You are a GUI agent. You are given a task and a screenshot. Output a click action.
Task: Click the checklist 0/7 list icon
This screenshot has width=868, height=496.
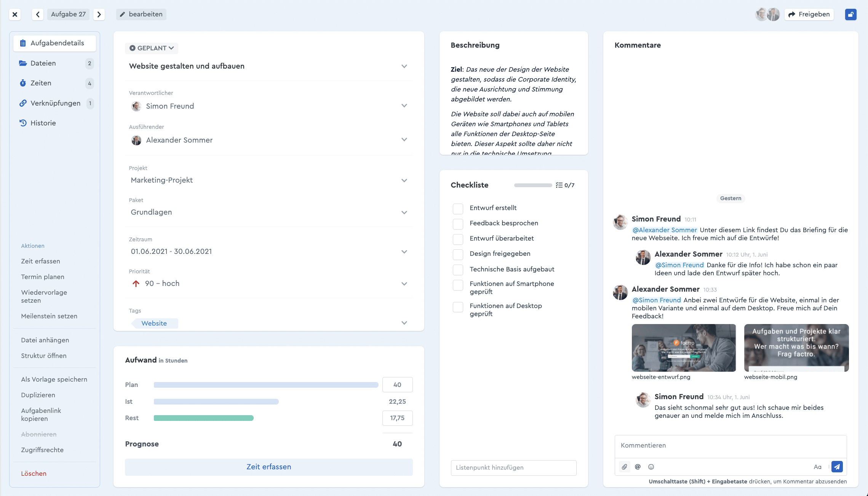tap(559, 185)
